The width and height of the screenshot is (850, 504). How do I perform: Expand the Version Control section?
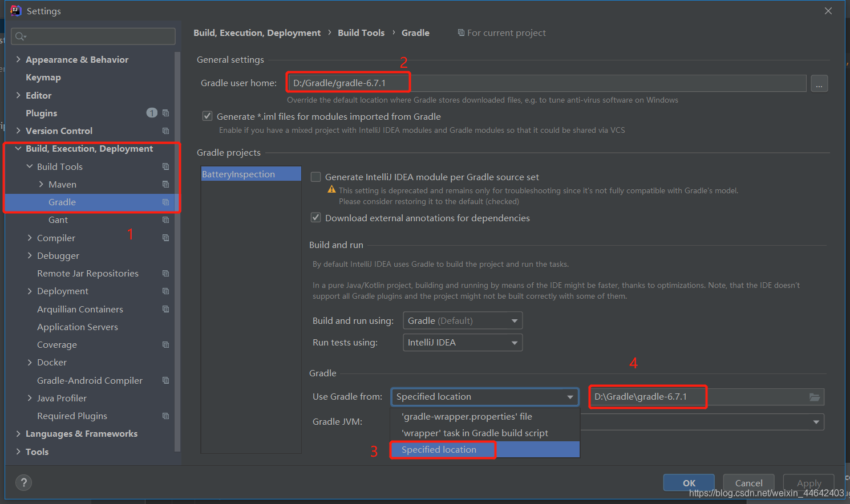(x=18, y=131)
